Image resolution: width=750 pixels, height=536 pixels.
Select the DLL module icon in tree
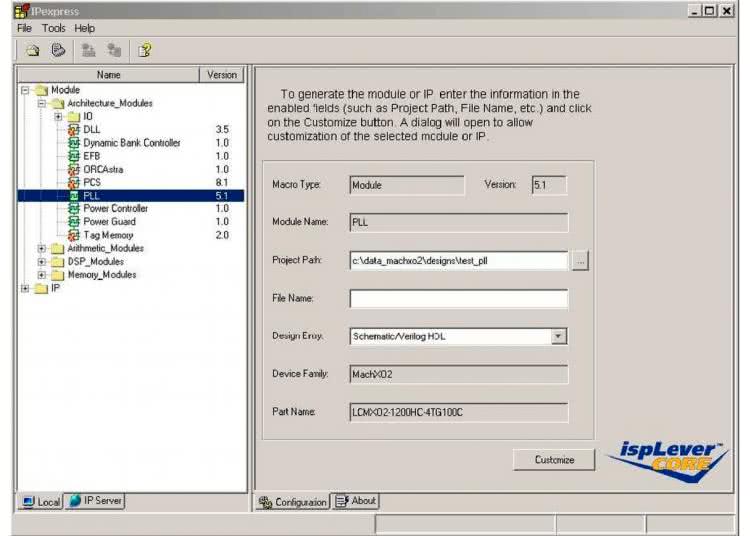[x=74, y=130]
